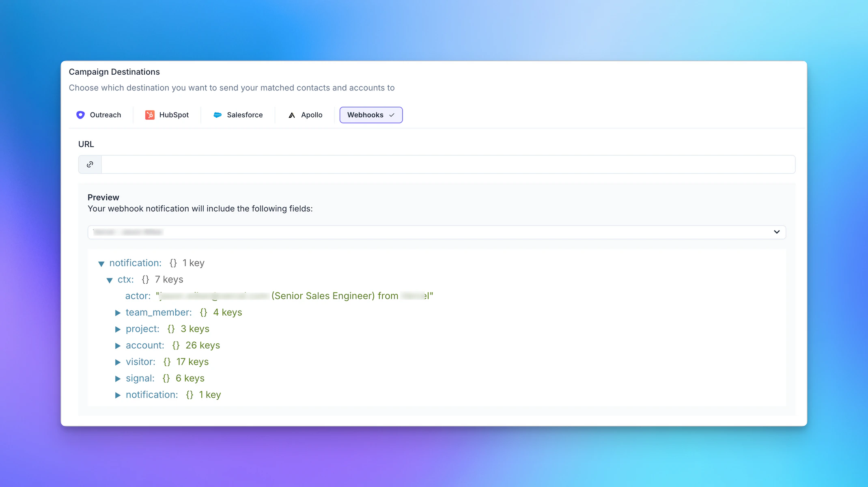The width and height of the screenshot is (868, 487).
Task: Open the Webhooks dropdown chevron
Action: [x=392, y=115]
